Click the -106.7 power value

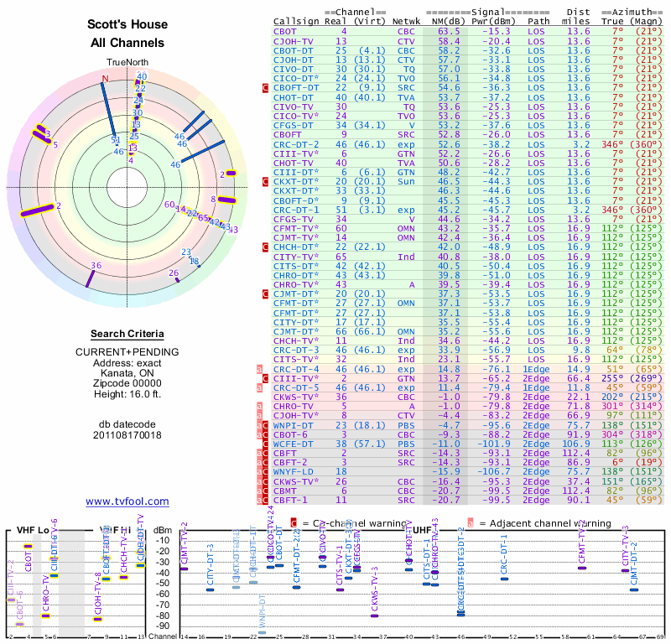click(x=494, y=472)
